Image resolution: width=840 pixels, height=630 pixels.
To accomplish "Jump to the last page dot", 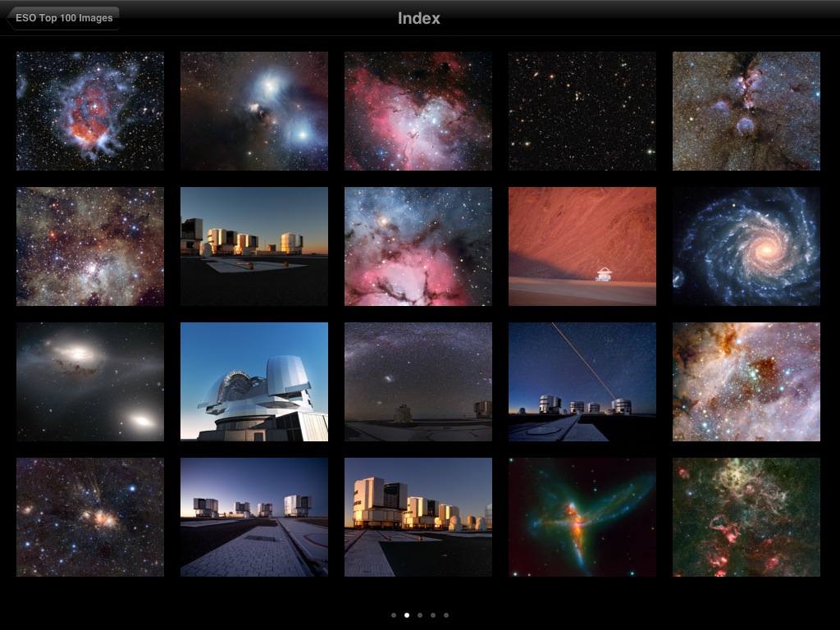I will click(x=446, y=614).
